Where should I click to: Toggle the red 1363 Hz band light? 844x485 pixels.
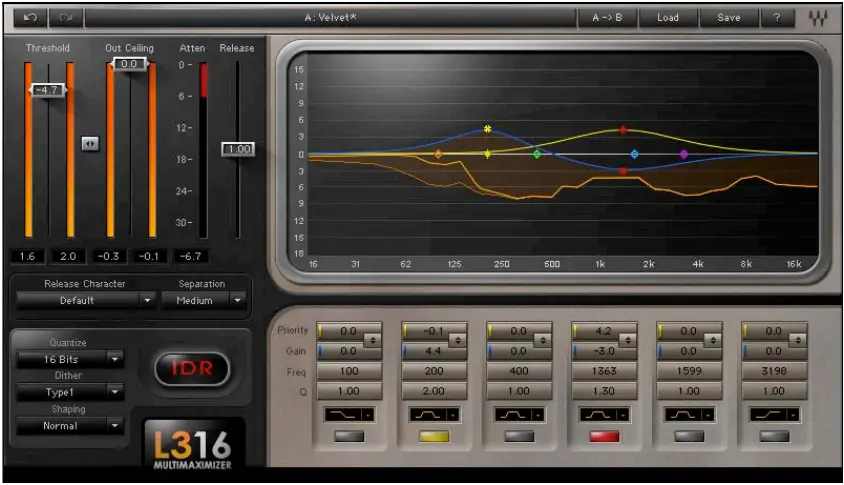[604, 436]
